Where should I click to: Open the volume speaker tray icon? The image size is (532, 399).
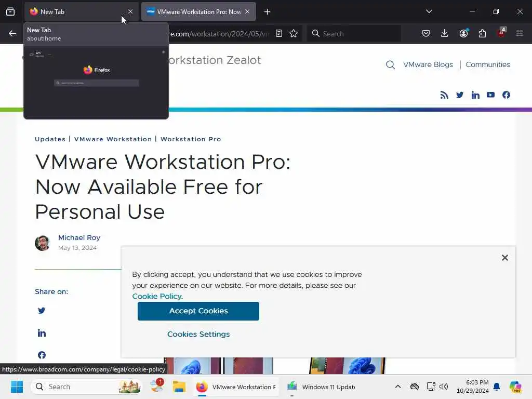pos(444,387)
